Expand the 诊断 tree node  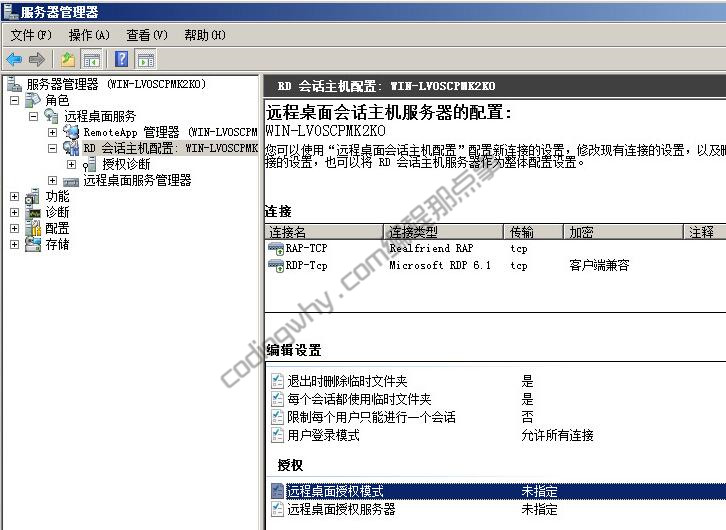pyautogui.click(x=14, y=212)
